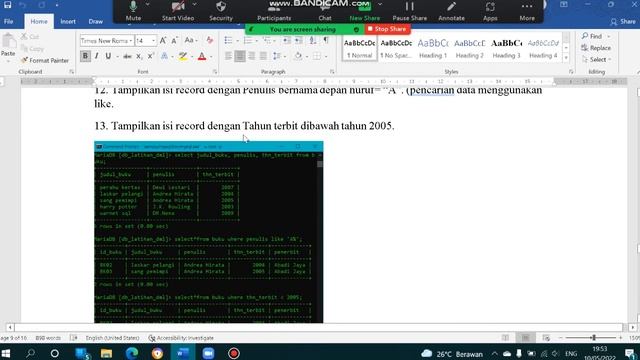The height and width of the screenshot is (360, 640).
Task: Switch to the Home tab
Action: tap(39, 21)
